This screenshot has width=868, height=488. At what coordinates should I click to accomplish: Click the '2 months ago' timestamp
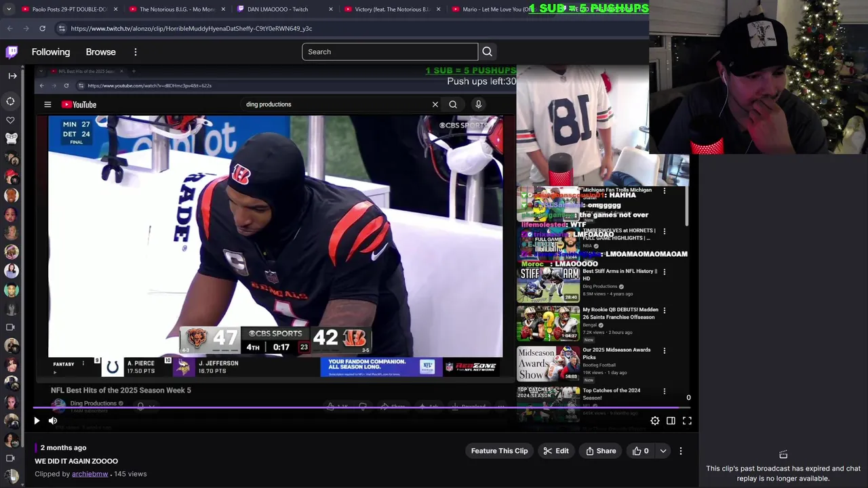point(63,447)
